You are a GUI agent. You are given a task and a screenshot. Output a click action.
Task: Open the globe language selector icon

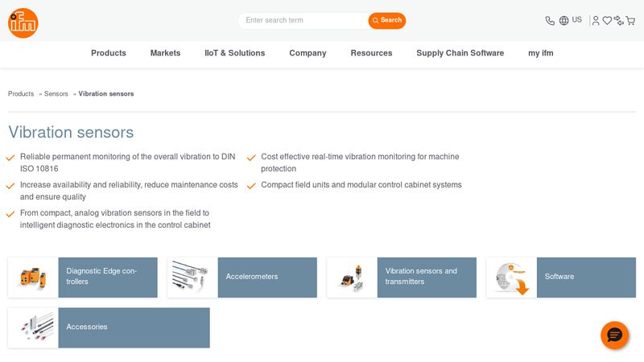click(x=564, y=21)
